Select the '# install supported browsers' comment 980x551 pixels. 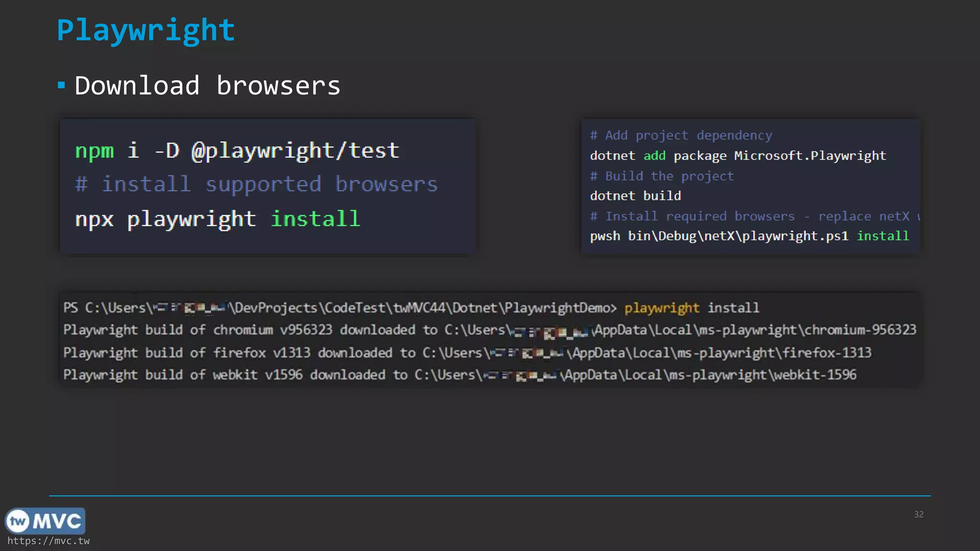tap(256, 184)
